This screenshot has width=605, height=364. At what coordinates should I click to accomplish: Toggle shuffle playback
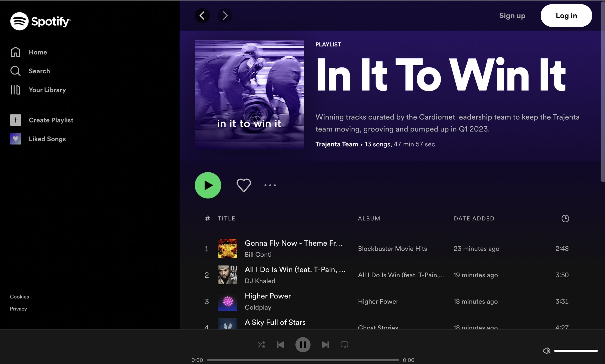[261, 345]
